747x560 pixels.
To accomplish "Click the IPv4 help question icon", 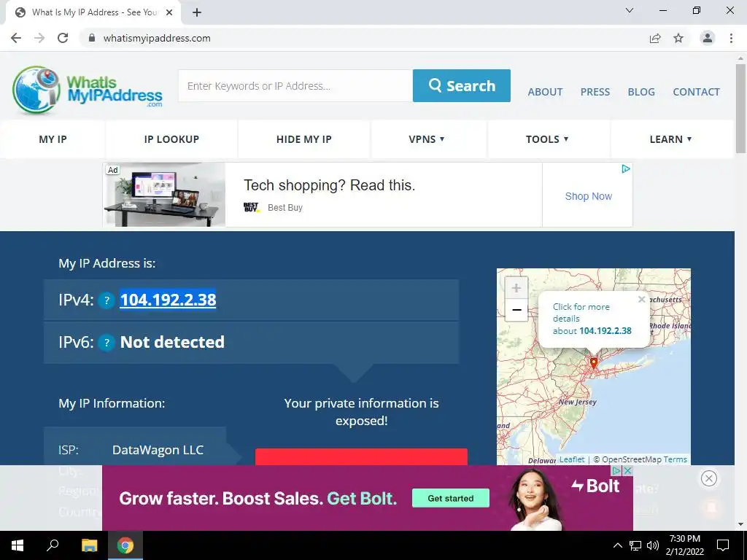I will (x=107, y=300).
